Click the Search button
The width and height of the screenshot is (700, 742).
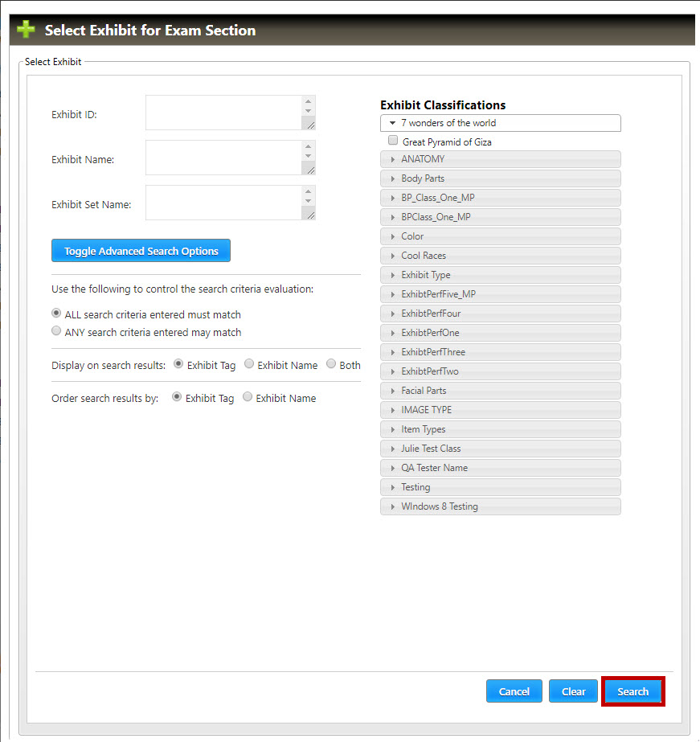click(632, 691)
